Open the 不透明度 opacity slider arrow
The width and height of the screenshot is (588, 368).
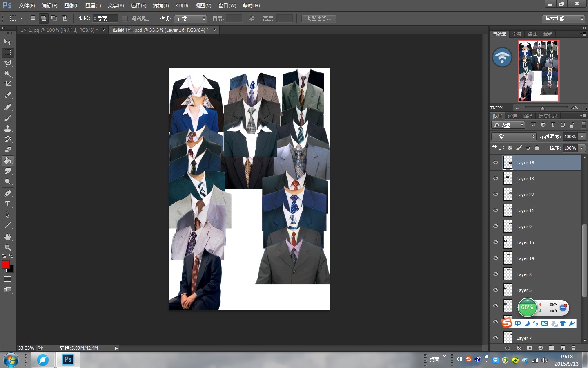582,137
